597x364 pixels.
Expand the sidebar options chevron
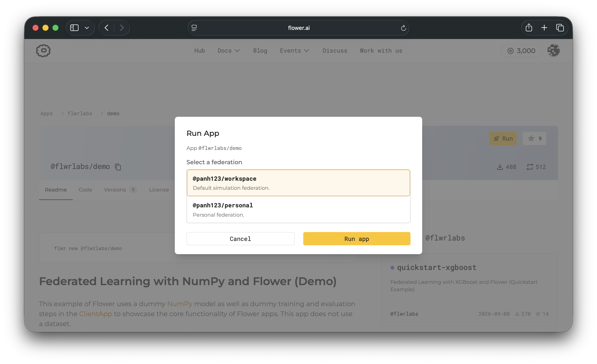point(87,28)
